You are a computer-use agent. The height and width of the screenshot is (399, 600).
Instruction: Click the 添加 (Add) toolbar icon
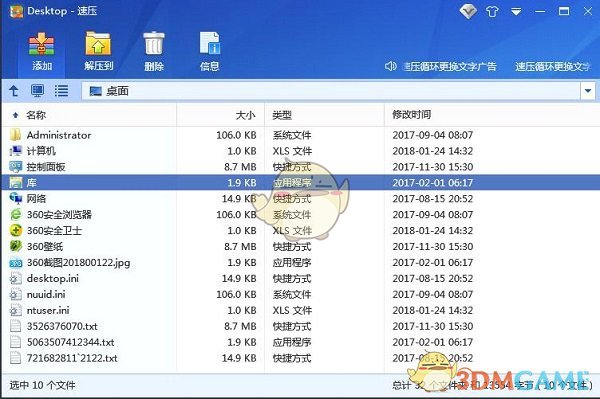tap(42, 44)
